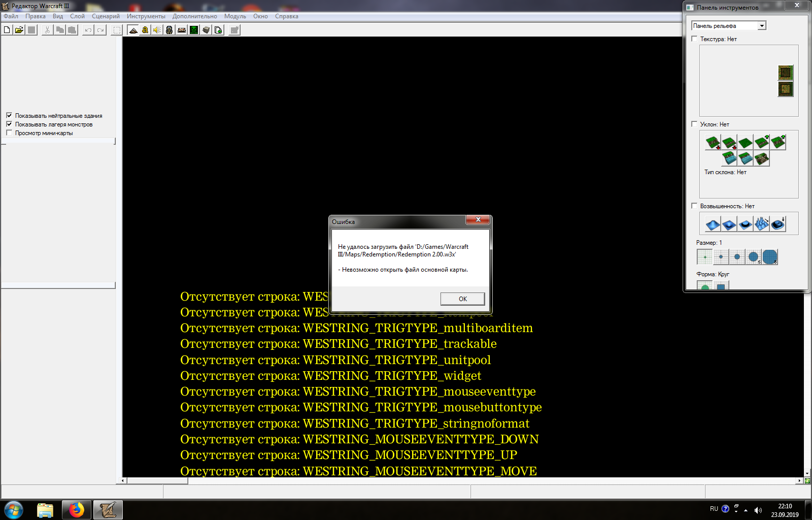Select the raise height tool

[x=713, y=224]
